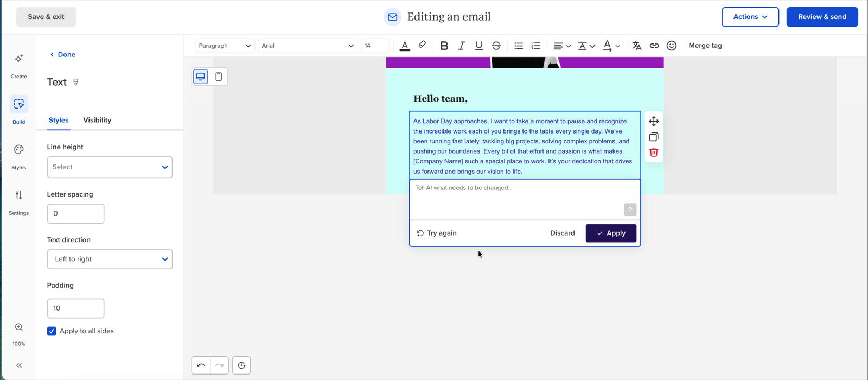Open the text direction toolbar dropdown
Viewport: 868px width, 380px height.
(x=611, y=46)
